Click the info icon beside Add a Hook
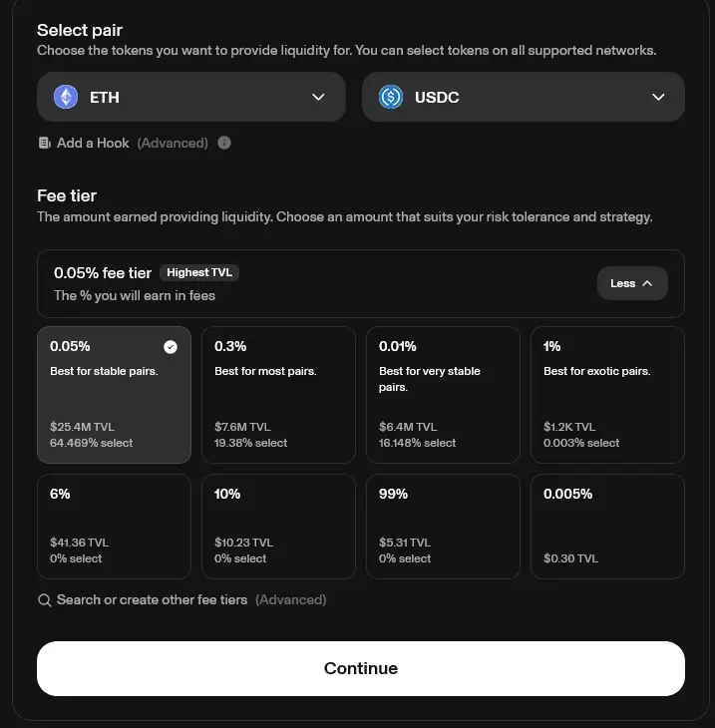 click(x=224, y=143)
